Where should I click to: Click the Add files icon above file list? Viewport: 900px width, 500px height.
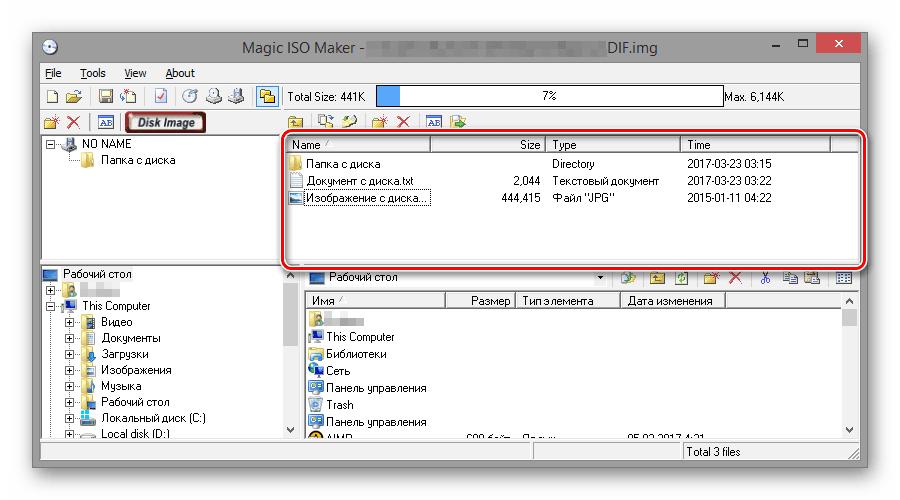[x=326, y=122]
